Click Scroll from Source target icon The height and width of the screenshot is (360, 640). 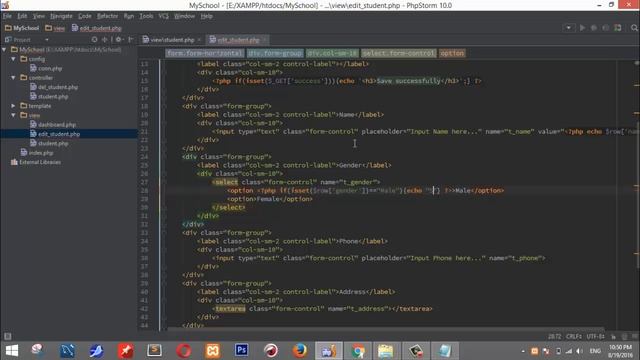point(94,40)
